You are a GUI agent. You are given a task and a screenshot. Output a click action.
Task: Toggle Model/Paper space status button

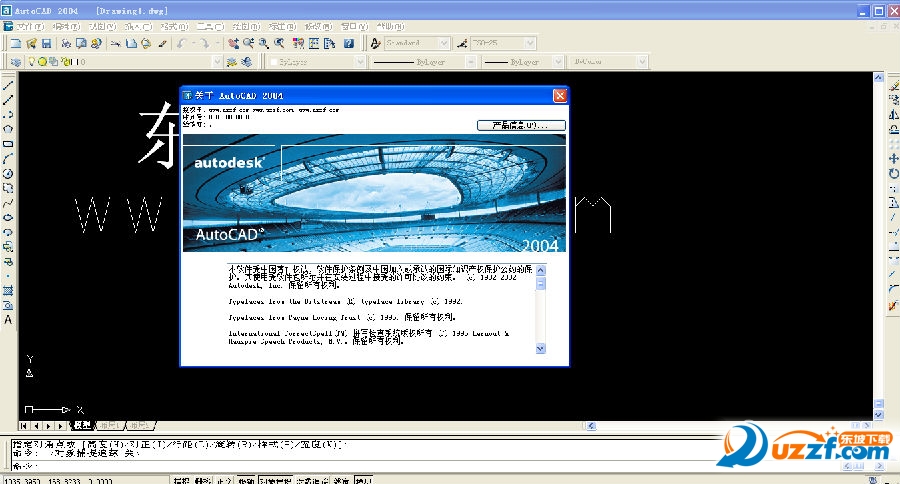(x=363, y=480)
